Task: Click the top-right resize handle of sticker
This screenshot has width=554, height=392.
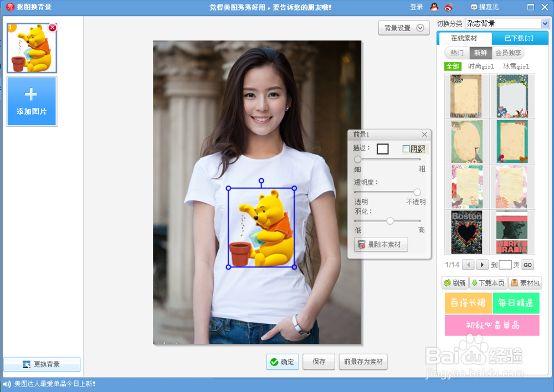Action: pos(294,188)
